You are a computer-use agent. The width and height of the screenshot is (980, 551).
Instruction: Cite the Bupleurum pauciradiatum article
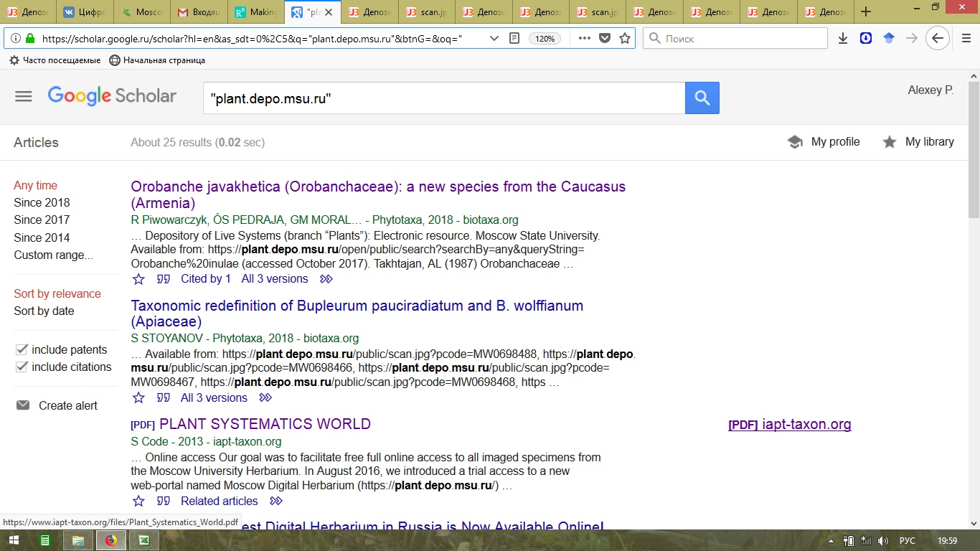click(164, 398)
